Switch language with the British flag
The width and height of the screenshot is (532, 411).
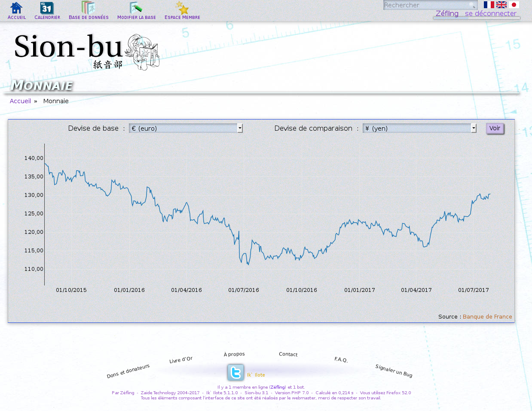(501, 5)
